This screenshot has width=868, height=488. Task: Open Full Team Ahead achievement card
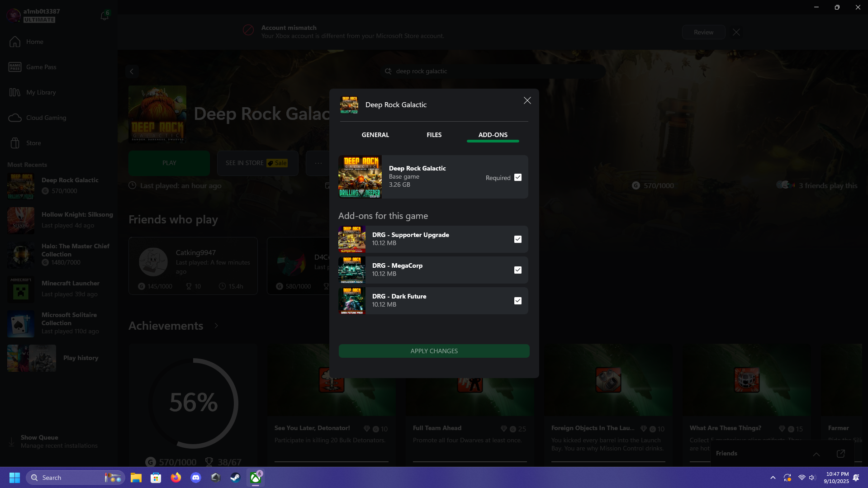470,405
